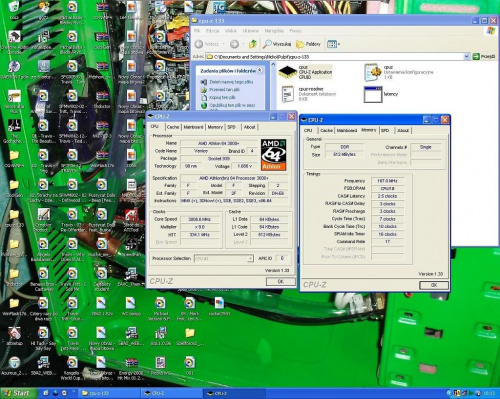Toggle the Foldery folders pane
This screenshot has width=500, height=399.
pos(308,44)
